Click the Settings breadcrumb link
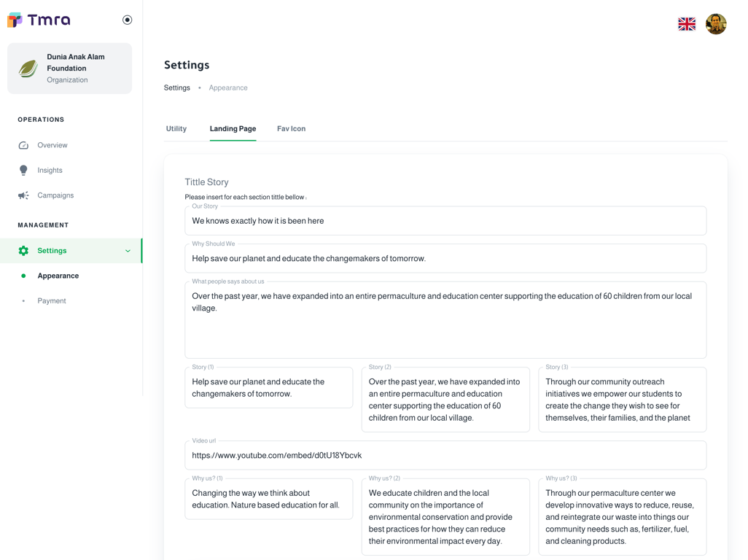 177,88
